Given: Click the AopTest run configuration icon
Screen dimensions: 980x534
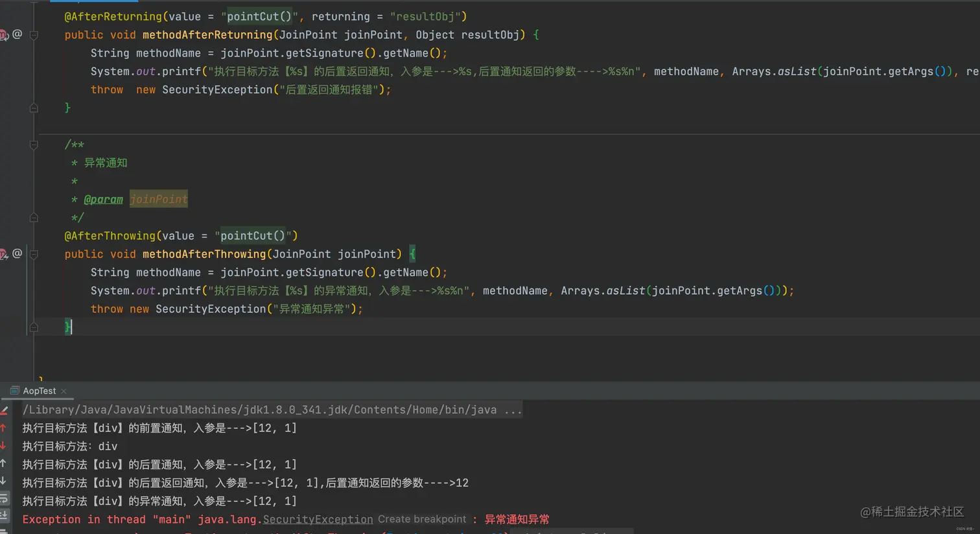Looking at the screenshot, I should click(14, 391).
